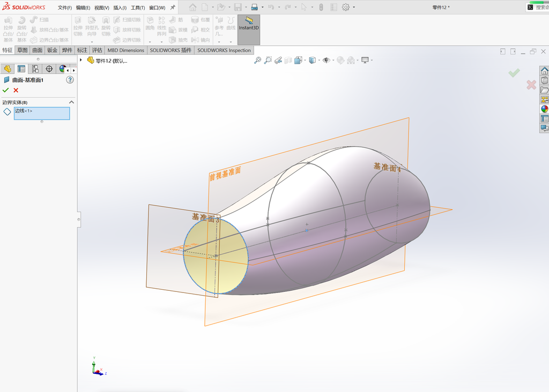Click the Zoom to Fit icon

point(257,60)
